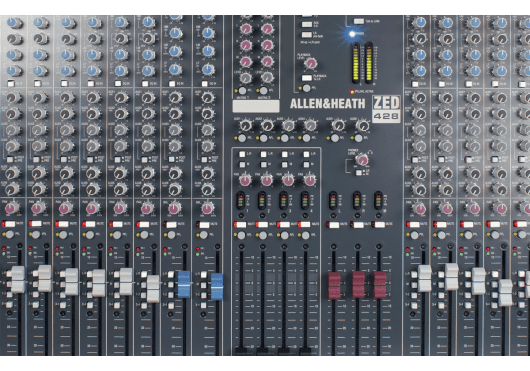Click the L main output level meter

[x=356, y=63]
